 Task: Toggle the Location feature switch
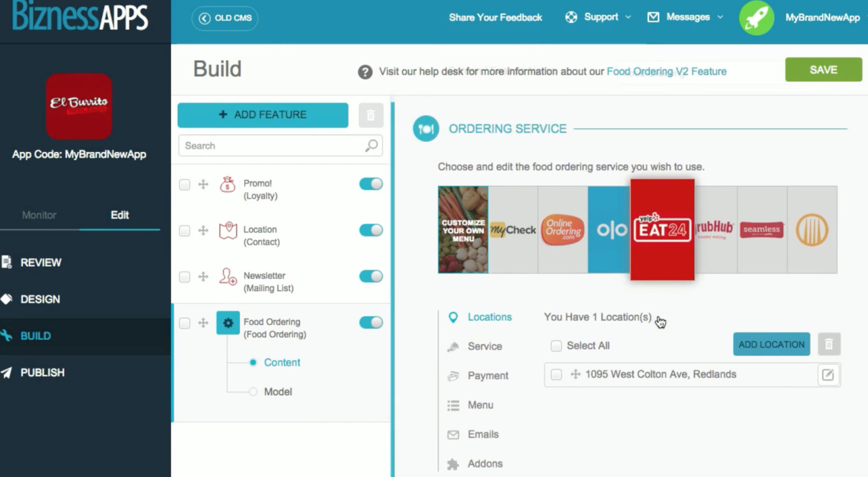click(x=371, y=230)
